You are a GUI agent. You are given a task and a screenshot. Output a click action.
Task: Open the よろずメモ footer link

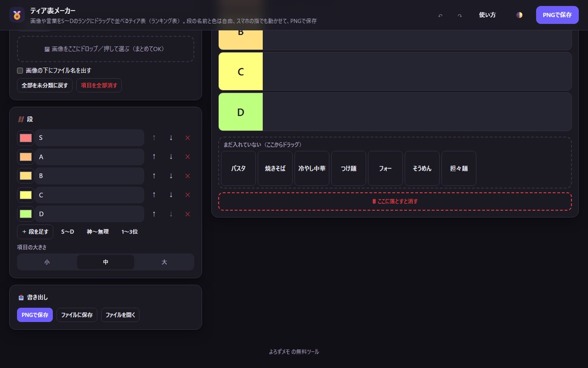[x=279, y=352]
